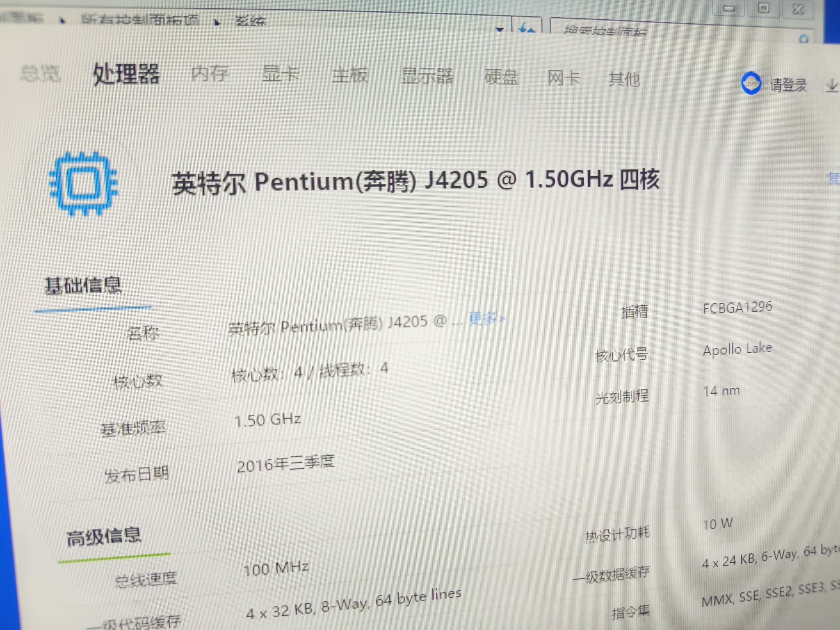Click the 10 W thermal design power value
Screen dimensions: 840x630
tap(717, 524)
